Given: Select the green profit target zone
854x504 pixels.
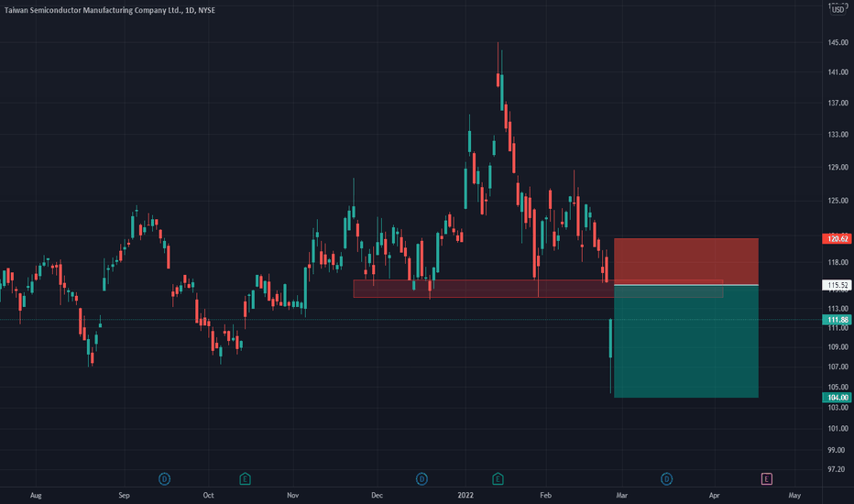Looking at the screenshot, I should pos(685,342).
